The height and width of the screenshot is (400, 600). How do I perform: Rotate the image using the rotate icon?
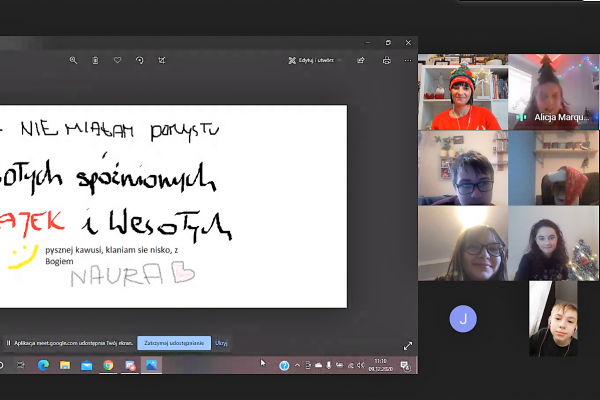click(x=139, y=60)
